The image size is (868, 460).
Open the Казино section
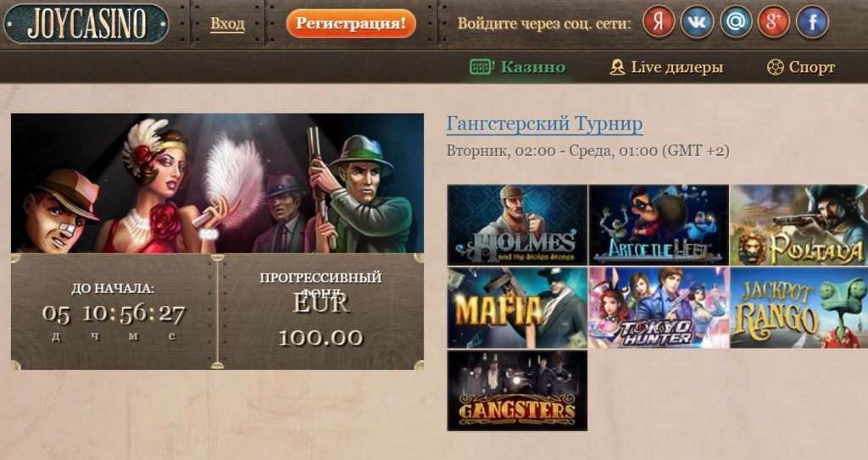pyautogui.click(x=517, y=68)
